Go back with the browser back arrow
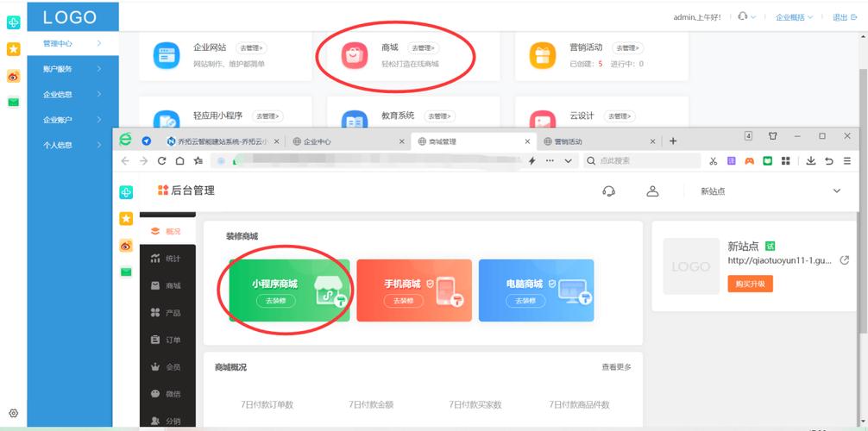 coord(125,160)
